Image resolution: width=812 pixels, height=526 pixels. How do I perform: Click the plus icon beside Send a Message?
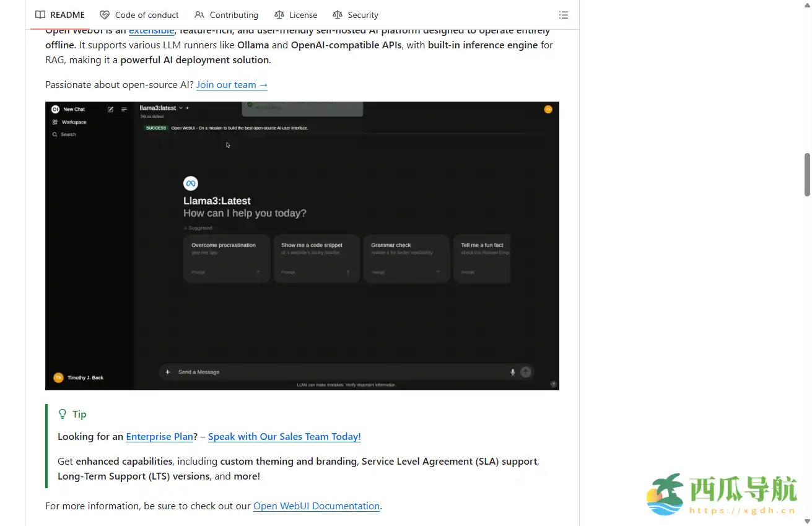pos(167,372)
